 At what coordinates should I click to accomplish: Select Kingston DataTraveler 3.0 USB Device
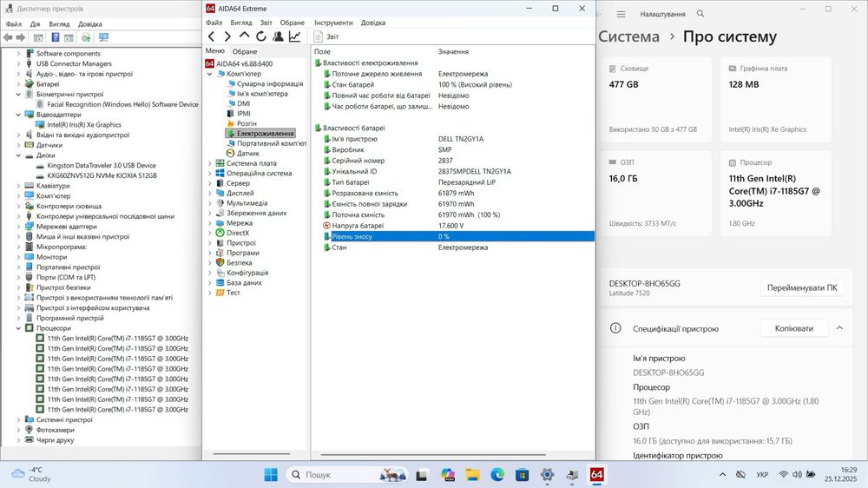click(x=102, y=166)
